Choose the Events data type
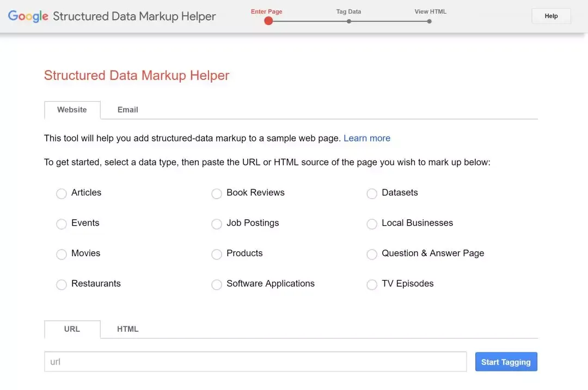 (x=62, y=224)
